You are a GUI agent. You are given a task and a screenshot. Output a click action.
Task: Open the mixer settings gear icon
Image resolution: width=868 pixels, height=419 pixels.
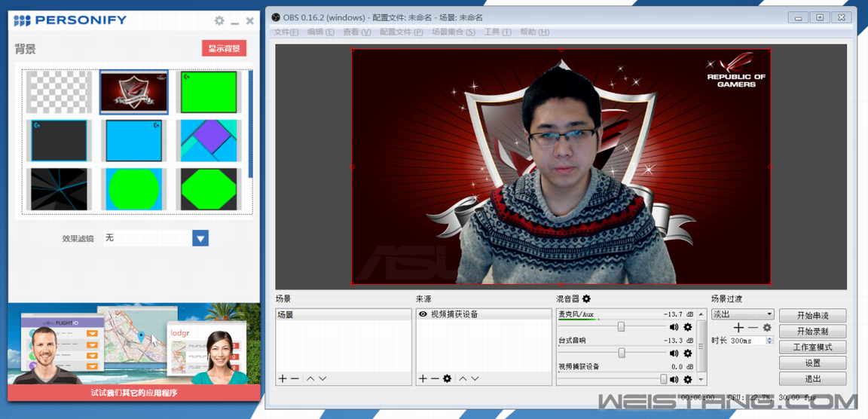click(x=586, y=298)
